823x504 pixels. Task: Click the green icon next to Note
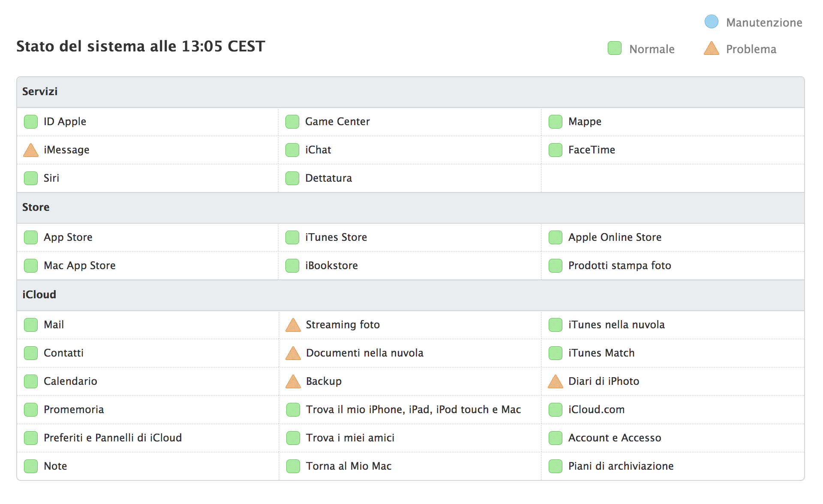point(31,466)
